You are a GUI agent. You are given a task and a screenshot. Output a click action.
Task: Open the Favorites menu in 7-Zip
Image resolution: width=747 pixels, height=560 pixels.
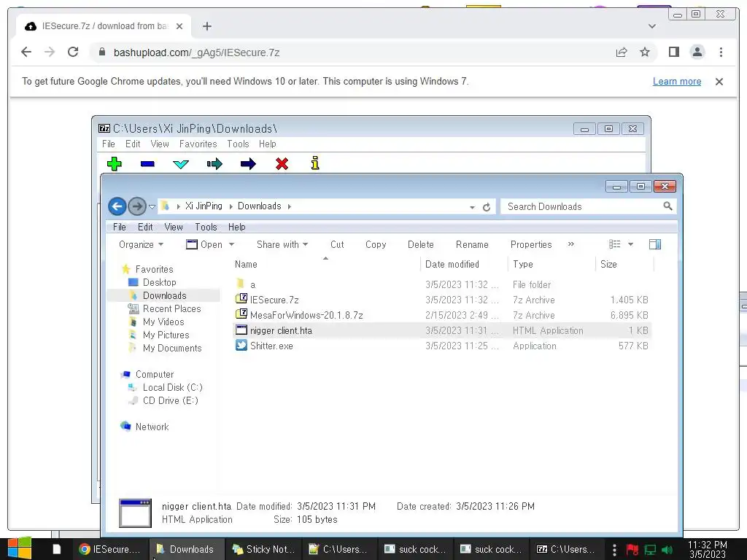pos(198,144)
